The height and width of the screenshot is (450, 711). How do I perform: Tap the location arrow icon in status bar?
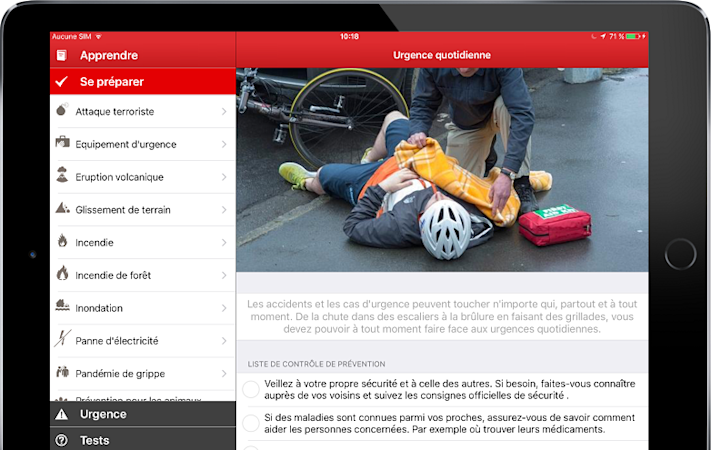[603, 36]
